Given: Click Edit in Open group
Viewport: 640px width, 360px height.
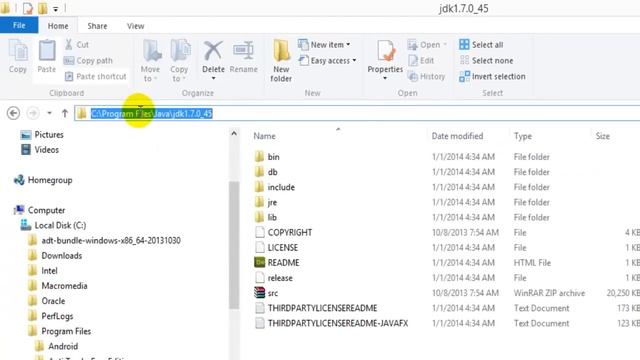Looking at the screenshot, I should pos(421,60).
